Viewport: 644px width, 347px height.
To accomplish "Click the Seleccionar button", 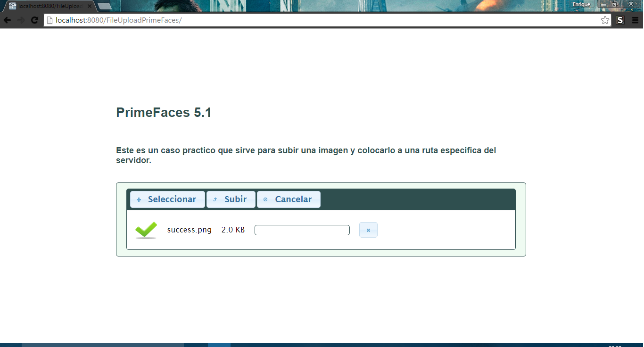I will point(167,199).
